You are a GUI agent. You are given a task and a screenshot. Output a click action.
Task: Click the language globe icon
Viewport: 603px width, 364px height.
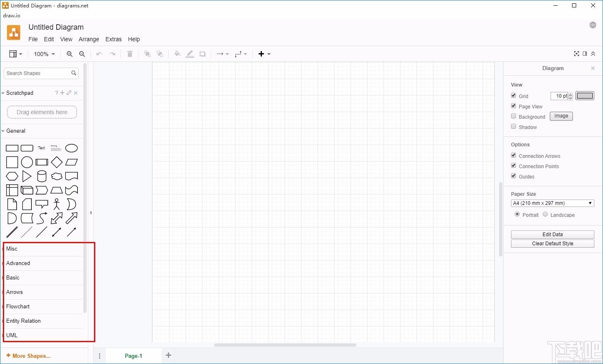593,25
